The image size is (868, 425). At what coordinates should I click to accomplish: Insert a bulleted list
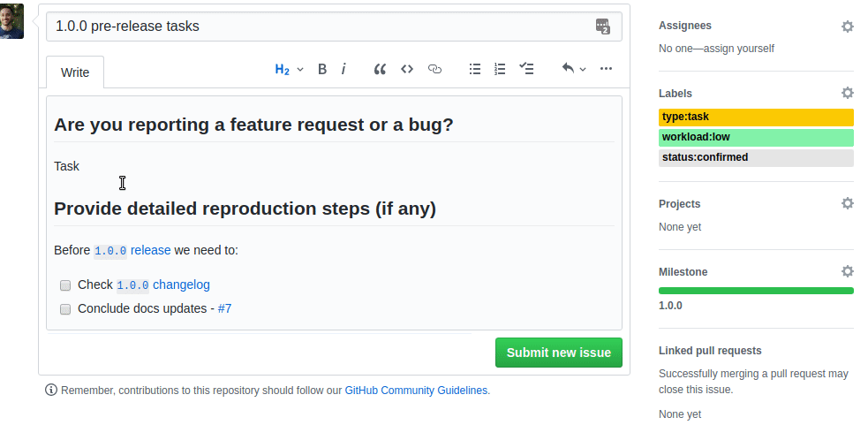click(475, 69)
